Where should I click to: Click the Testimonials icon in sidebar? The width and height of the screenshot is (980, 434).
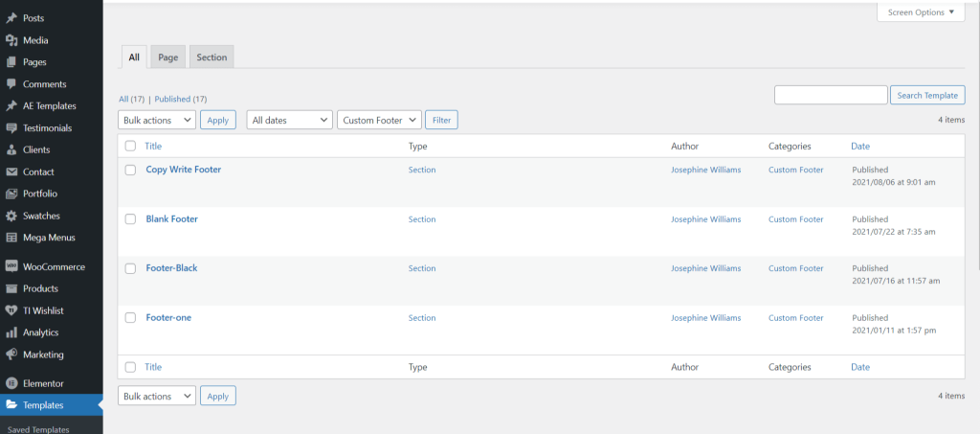click(x=11, y=127)
